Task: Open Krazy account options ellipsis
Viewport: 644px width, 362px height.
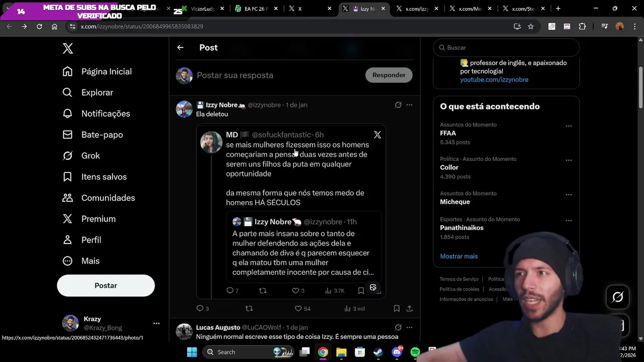Action: 156,323
